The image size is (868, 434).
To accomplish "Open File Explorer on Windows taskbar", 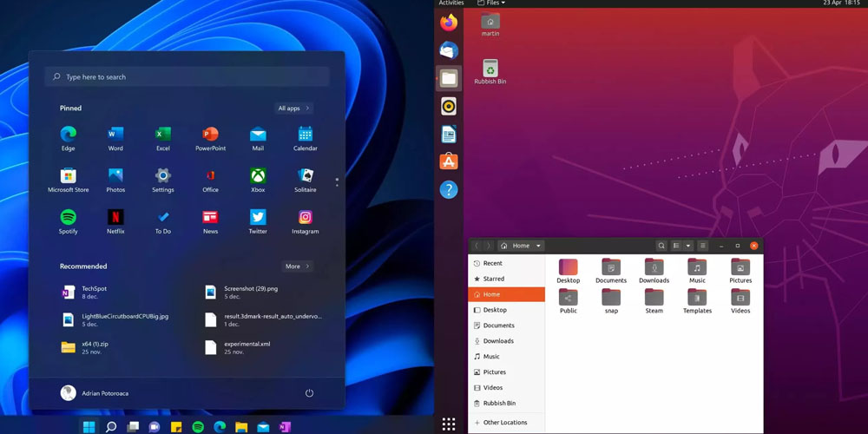I will pyautogui.click(x=241, y=427).
